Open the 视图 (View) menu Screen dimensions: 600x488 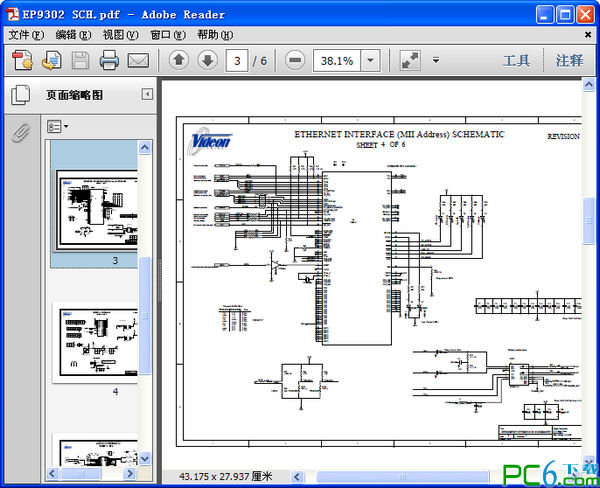coord(120,34)
